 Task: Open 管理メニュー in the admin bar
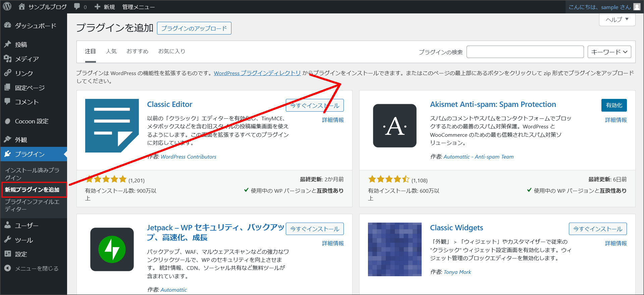tap(138, 7)
